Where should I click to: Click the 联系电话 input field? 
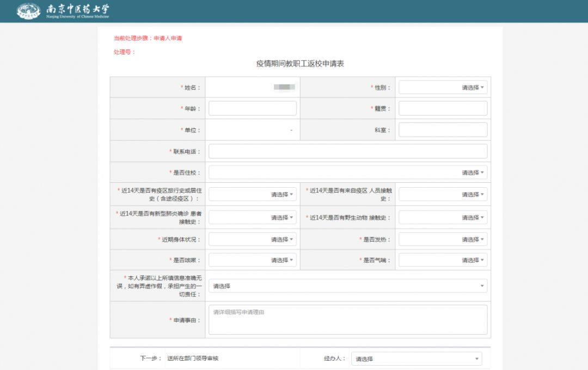[x=347, y=151]
